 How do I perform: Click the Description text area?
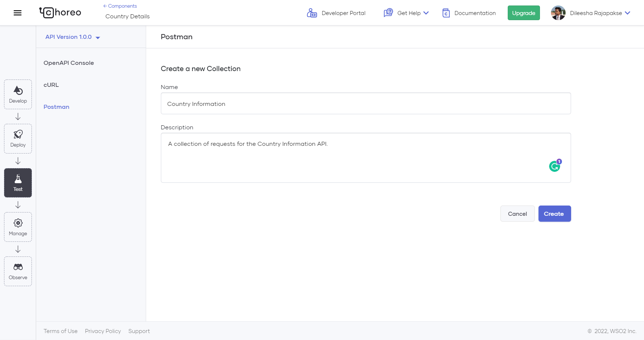[366, 158]
